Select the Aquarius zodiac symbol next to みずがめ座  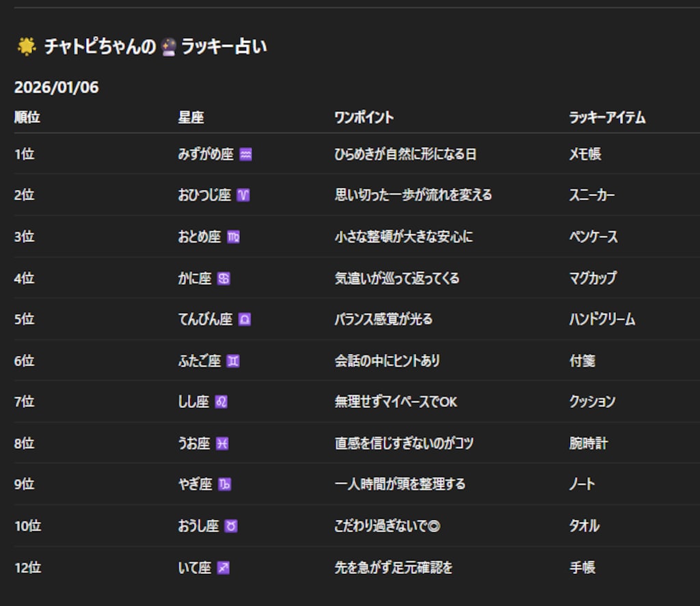pyautogui.click(x=246, y=154)
